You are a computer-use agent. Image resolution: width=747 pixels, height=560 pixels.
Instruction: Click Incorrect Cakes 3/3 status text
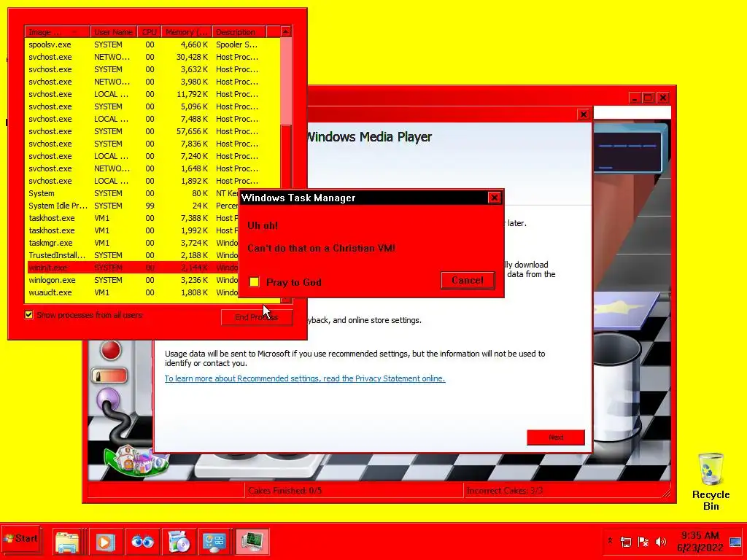505,491
